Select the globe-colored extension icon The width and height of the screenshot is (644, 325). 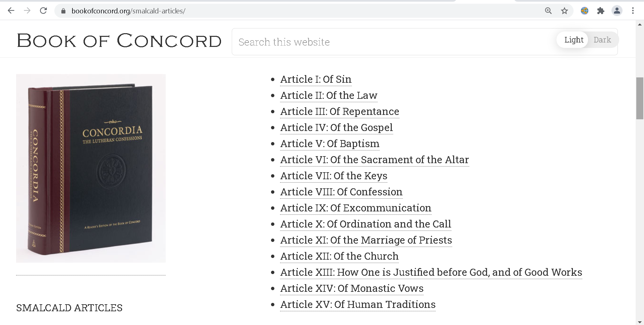[585, 10]
